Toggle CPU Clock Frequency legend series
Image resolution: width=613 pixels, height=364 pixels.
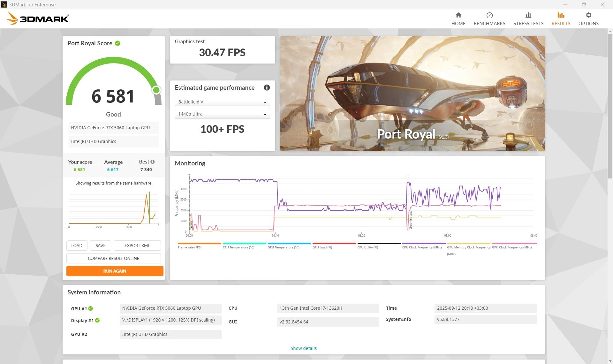pyautogui.click(x=422, y=247)
